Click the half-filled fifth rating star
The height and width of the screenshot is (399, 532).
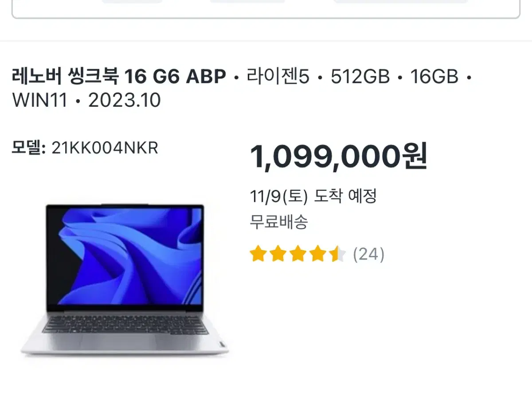[337, 254]
